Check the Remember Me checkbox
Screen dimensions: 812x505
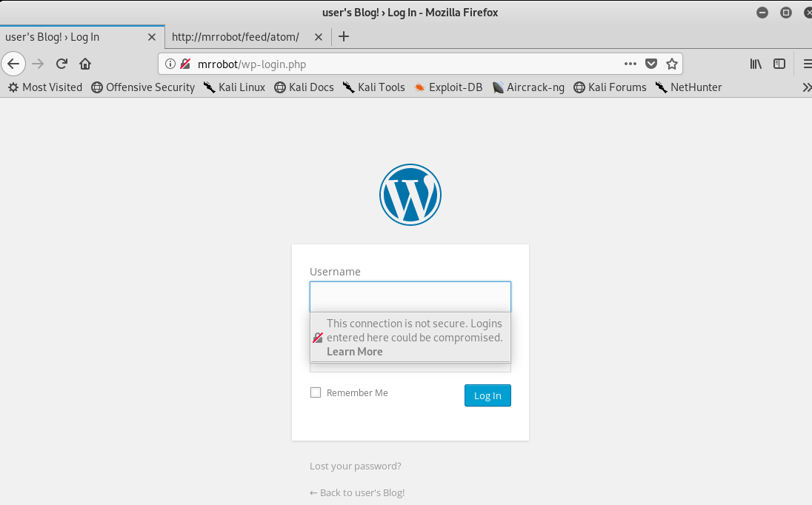(x=316, y=392)
